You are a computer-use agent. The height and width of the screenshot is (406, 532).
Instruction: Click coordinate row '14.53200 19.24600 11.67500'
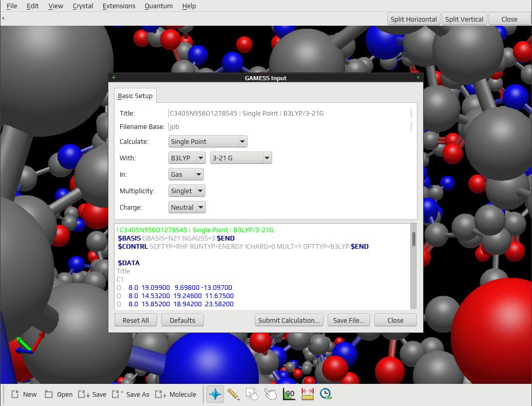click(176, 296)
